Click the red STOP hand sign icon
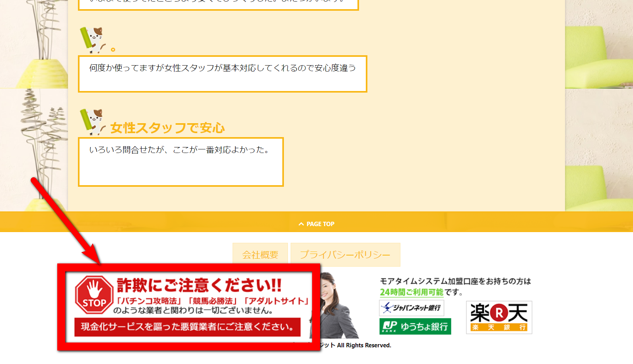Image resolution: width=633 pixels, height=364 pixels. pyautogui.click(x=94, y=295)
